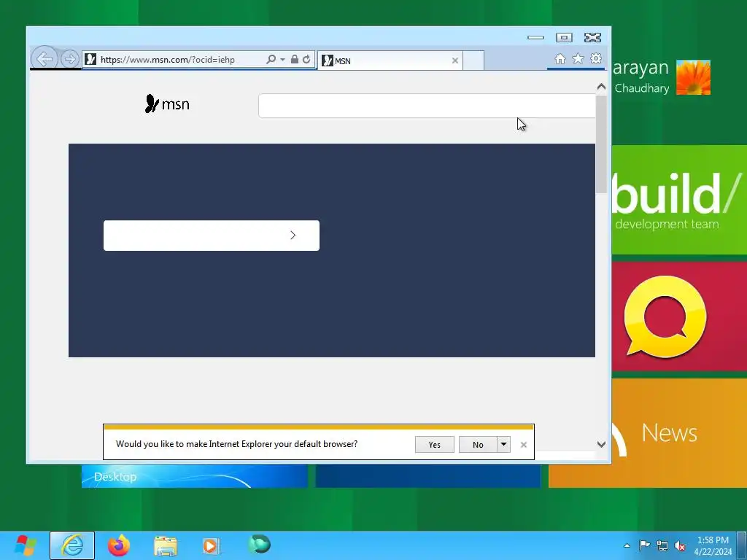Viewport: 747px width, 560px height.
Task: Maximize the Internet Explorer window
Action: pyautogui.click(x=564, y=38)
